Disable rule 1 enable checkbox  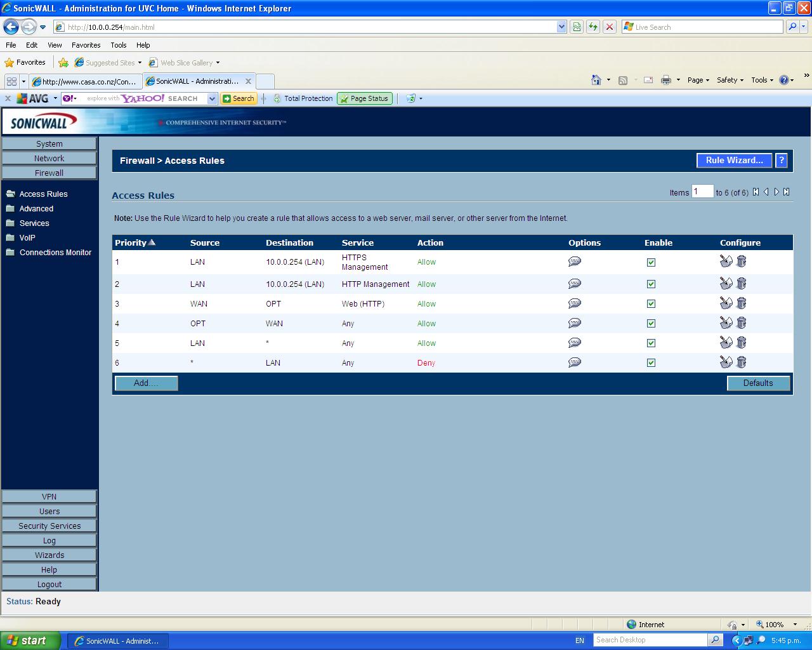tap(651, 262)
